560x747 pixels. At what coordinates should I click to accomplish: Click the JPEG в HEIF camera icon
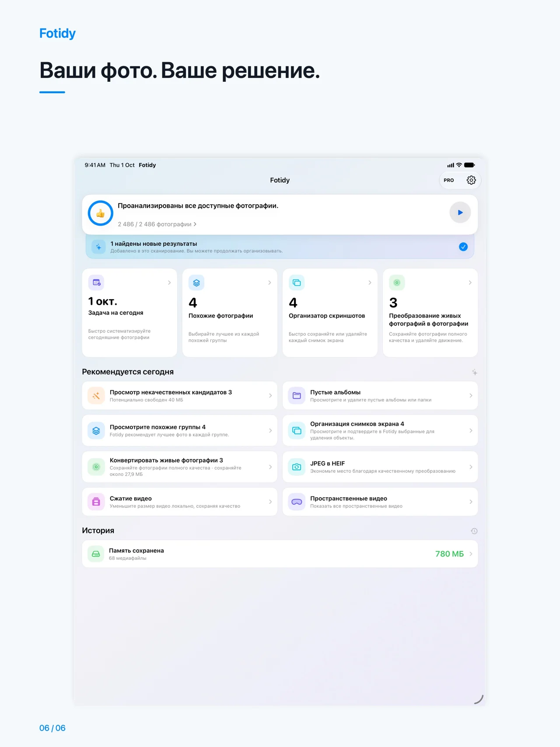(x=297, y=467)
